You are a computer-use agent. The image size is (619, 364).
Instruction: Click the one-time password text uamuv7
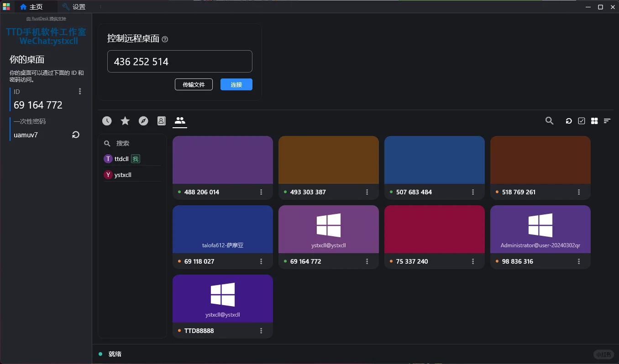tap(26, 135)
